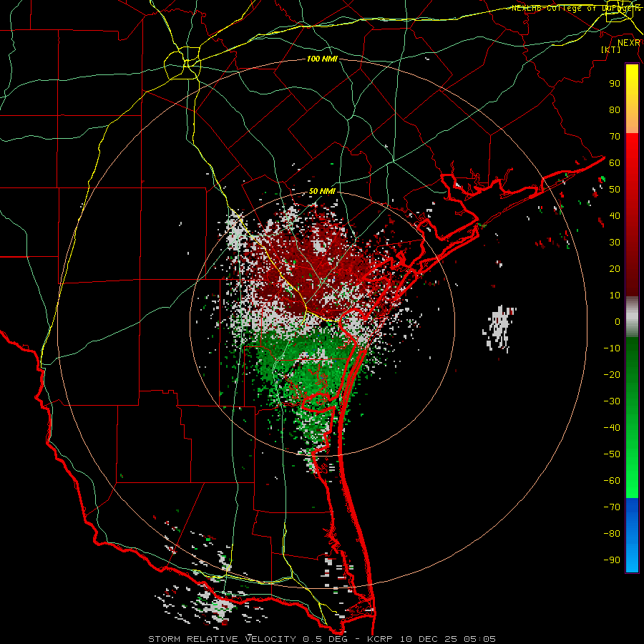Select the 0 value on the velocity scale
644x644 pixels.
(x=618, y=321)
